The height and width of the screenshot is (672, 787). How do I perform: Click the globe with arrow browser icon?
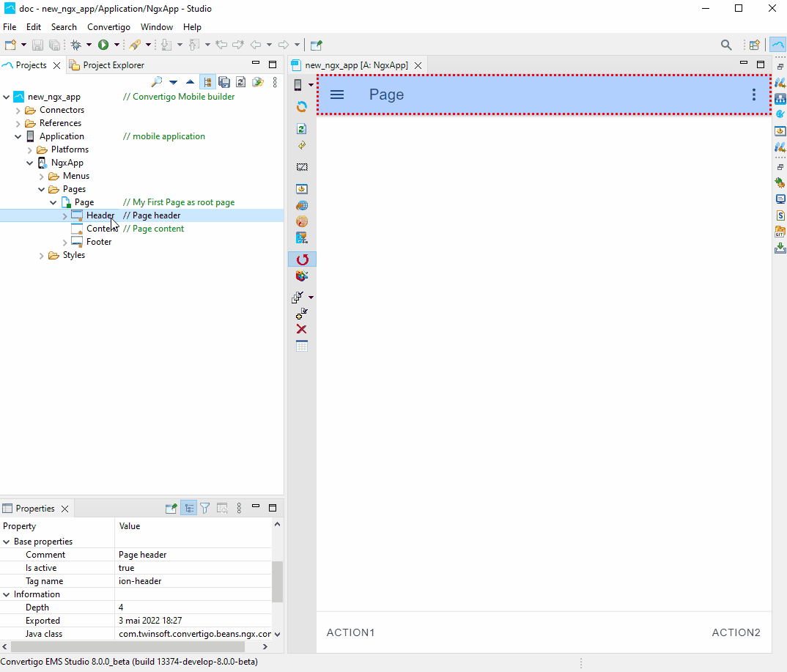[x=302, y=205]
